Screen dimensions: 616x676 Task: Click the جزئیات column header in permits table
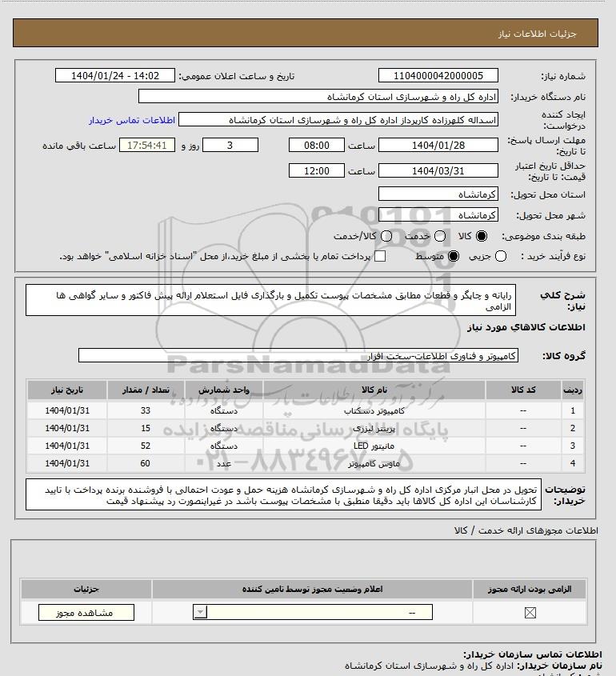86,590
